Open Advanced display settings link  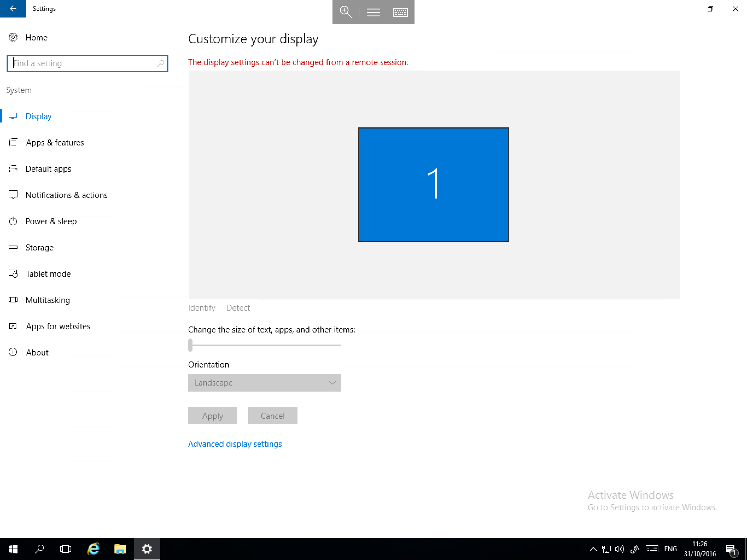[x=235, y=444]
